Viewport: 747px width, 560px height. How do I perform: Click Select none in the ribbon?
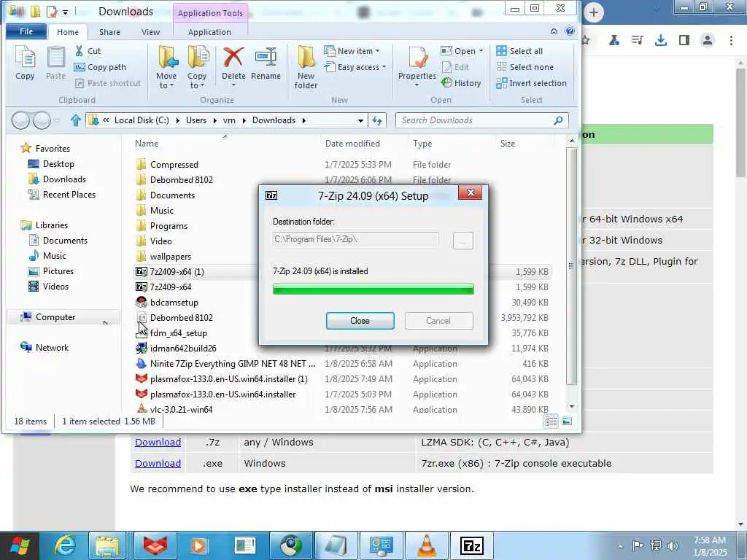click(525, 67)
